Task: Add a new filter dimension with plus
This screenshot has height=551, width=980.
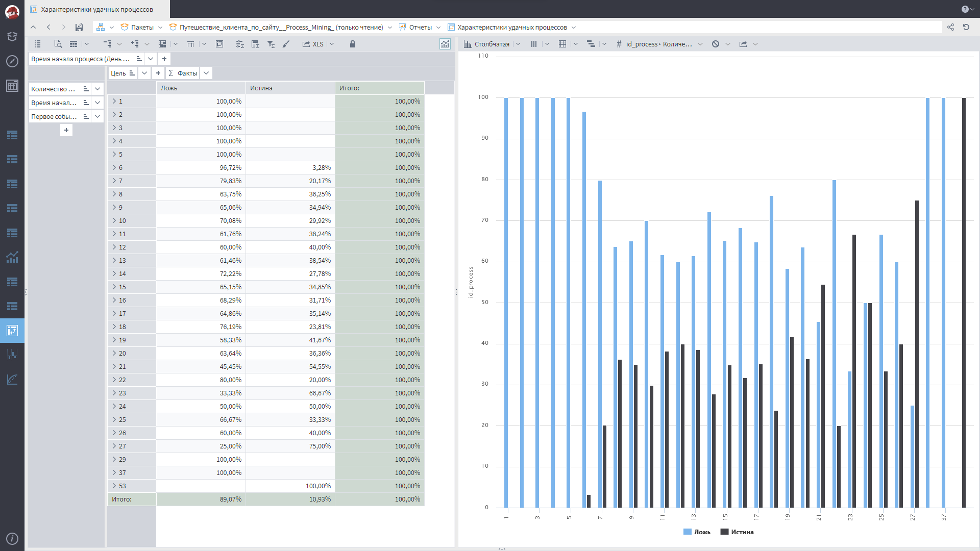Action: click(x=164, y=59)
